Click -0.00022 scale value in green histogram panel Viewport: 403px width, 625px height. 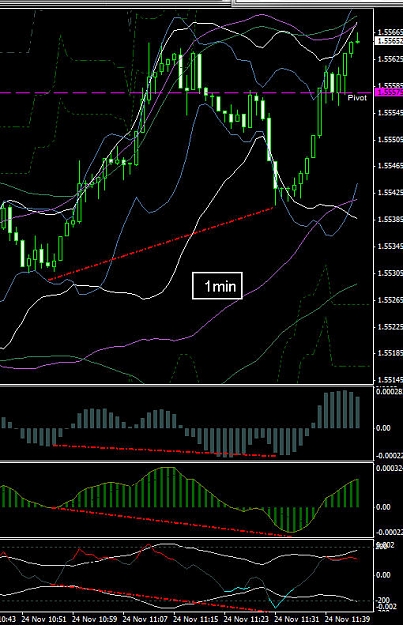(389, 532)
